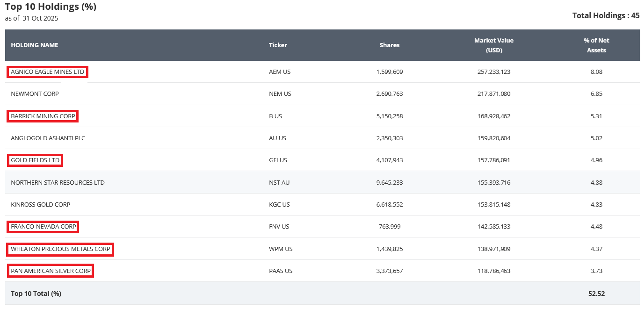Click the Top 10 Total (%) row label
This screenshot has width=644, height=309.
36,294
